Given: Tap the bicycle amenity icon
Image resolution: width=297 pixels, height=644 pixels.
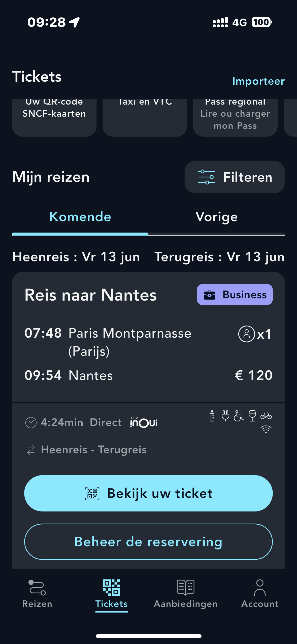Looking at the screenshot, I should [x=266, y=415].
